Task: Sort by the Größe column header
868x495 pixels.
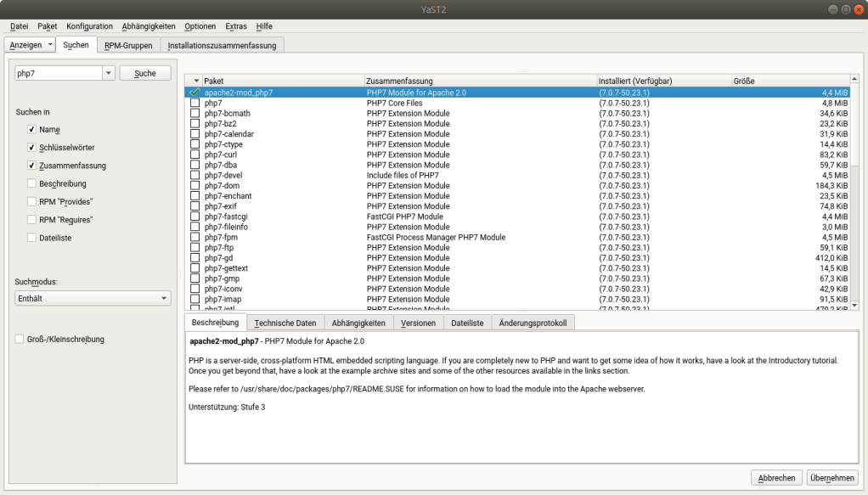Action: pos(791,81)
